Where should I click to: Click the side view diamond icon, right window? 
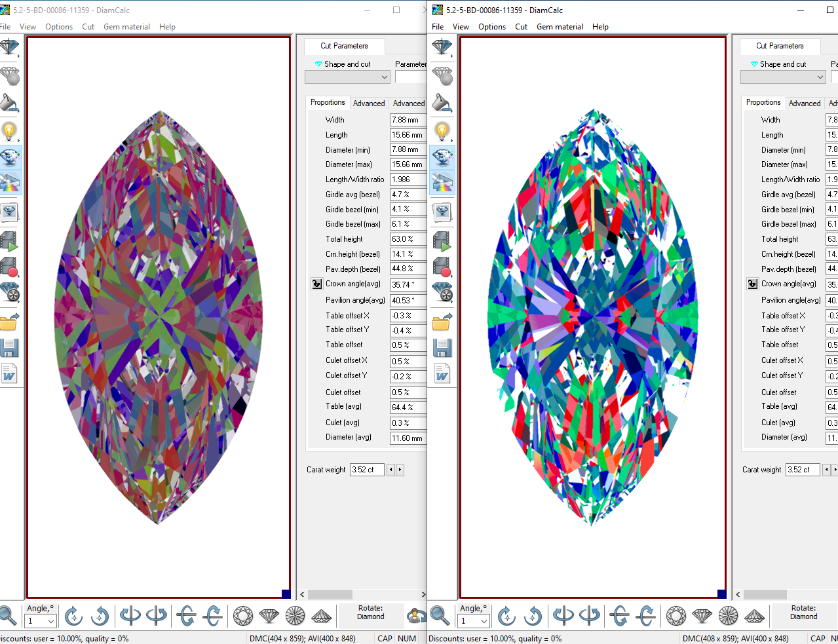coord(702,616)
